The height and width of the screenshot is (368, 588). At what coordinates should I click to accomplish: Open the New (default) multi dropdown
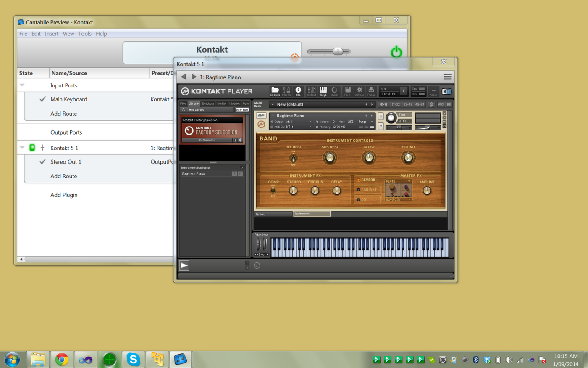[321, 104]
